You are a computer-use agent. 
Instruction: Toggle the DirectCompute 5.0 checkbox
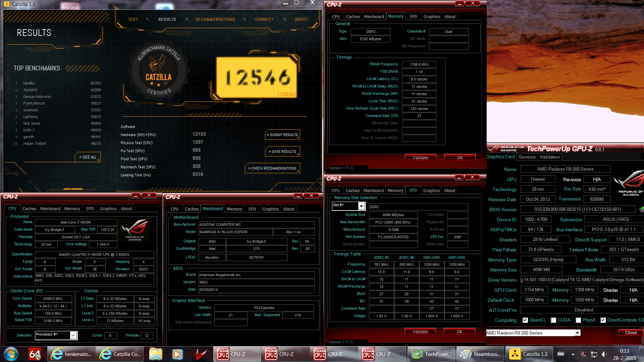[603, 320]
